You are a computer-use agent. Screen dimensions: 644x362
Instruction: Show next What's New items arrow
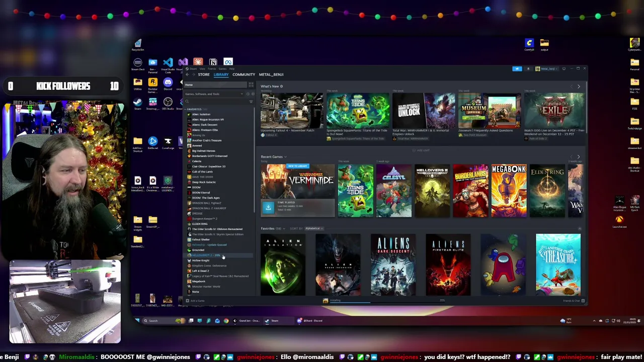click(579, 86)
